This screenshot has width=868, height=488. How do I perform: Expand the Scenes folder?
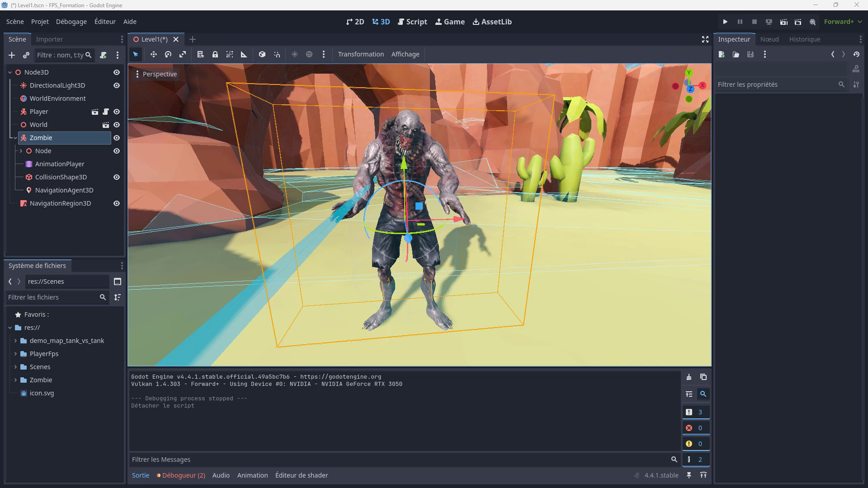tap(15, 367)
